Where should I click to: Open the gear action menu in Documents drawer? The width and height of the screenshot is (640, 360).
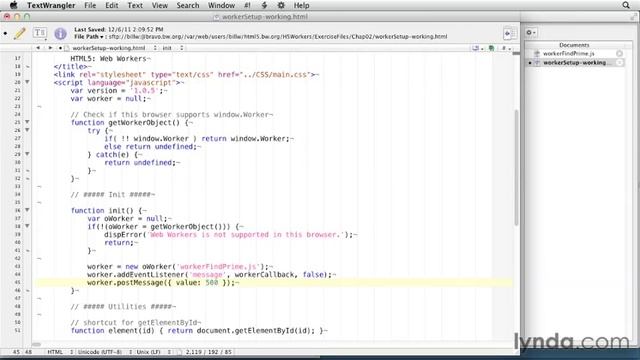point(531,32)
